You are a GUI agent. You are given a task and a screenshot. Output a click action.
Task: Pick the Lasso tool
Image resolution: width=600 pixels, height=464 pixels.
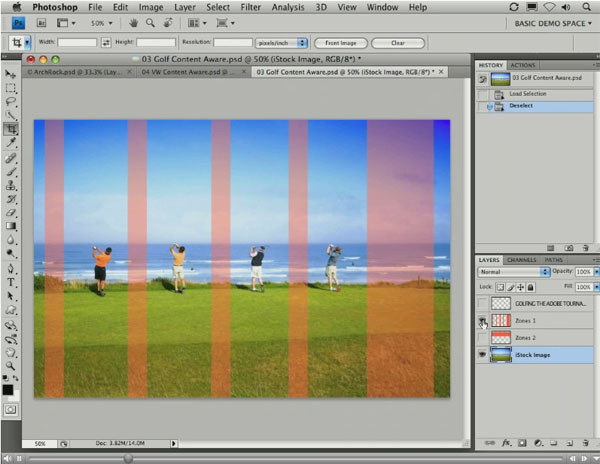(10, 101)
